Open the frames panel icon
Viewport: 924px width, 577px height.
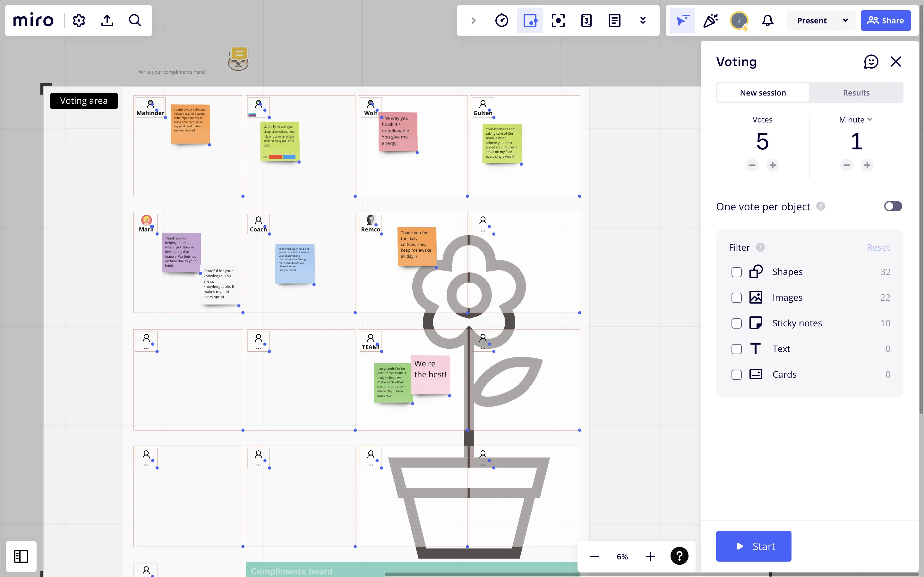click(21, 556)
